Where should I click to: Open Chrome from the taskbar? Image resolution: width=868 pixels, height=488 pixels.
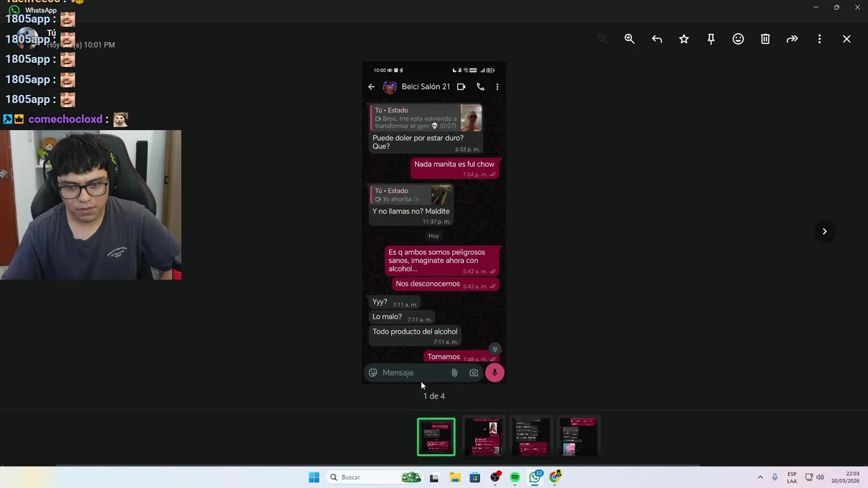click(556, 477)
